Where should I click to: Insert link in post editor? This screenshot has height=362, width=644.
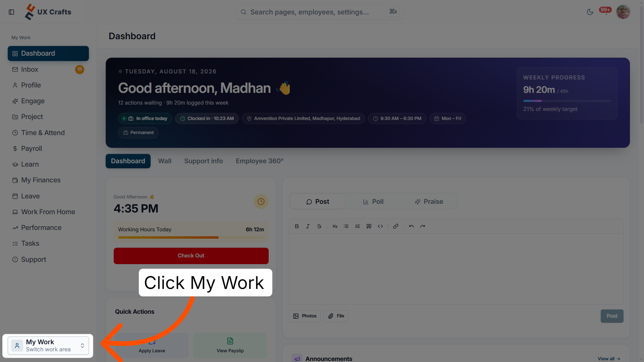tap(396, 226)
